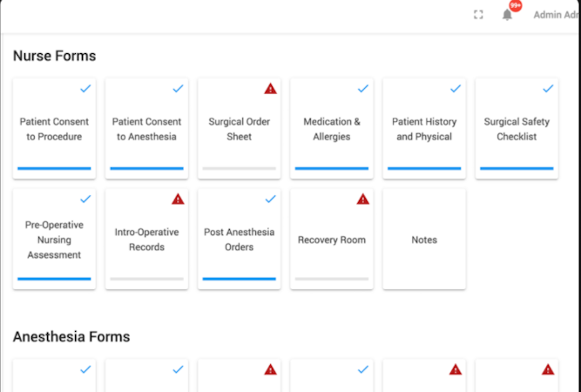The height and width of the screenshot is (392, 581).
Task: Open the Notes card
Action: pyautogui.click(x=423, y=240)
